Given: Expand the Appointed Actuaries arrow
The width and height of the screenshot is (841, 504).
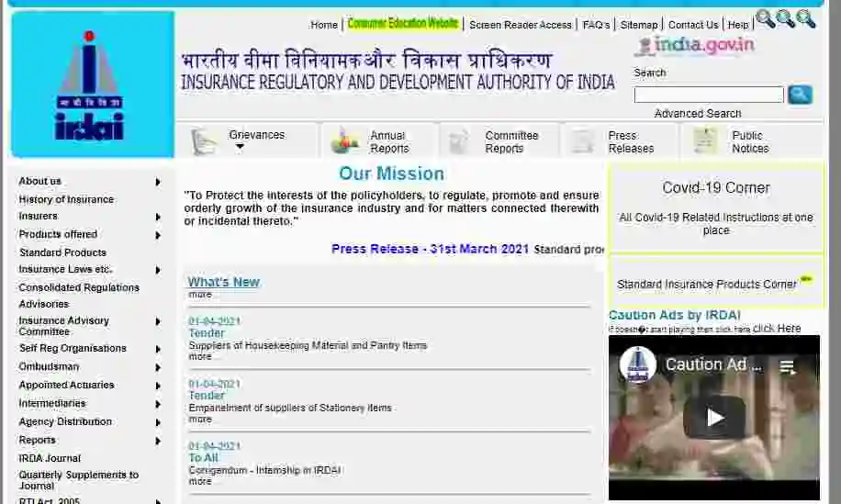Looking at the screenshot, I should (x=158, y=386).
